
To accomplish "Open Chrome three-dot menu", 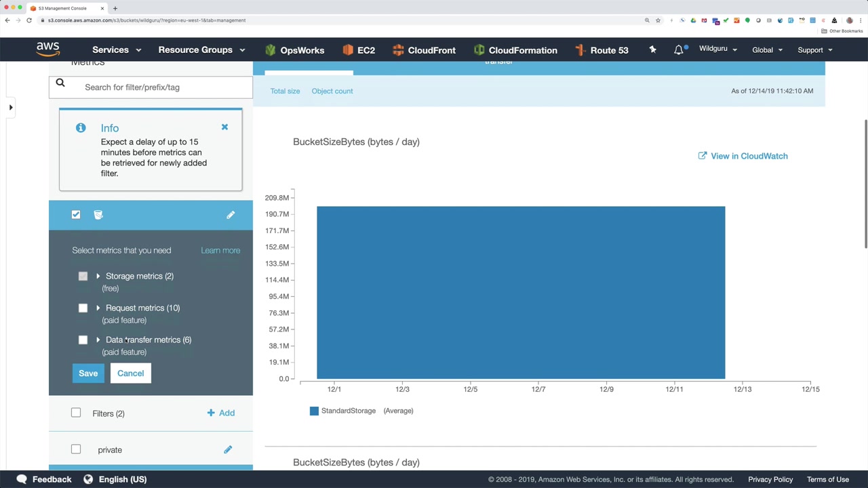I will (860, 20).
